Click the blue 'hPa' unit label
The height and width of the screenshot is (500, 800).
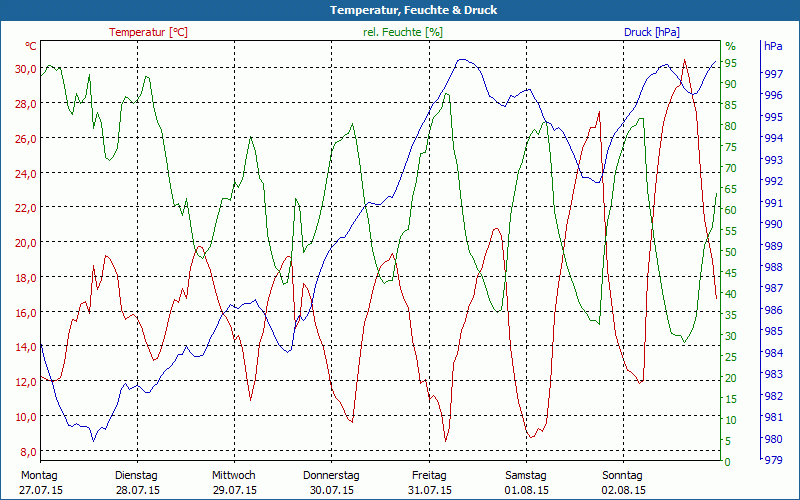773,46
